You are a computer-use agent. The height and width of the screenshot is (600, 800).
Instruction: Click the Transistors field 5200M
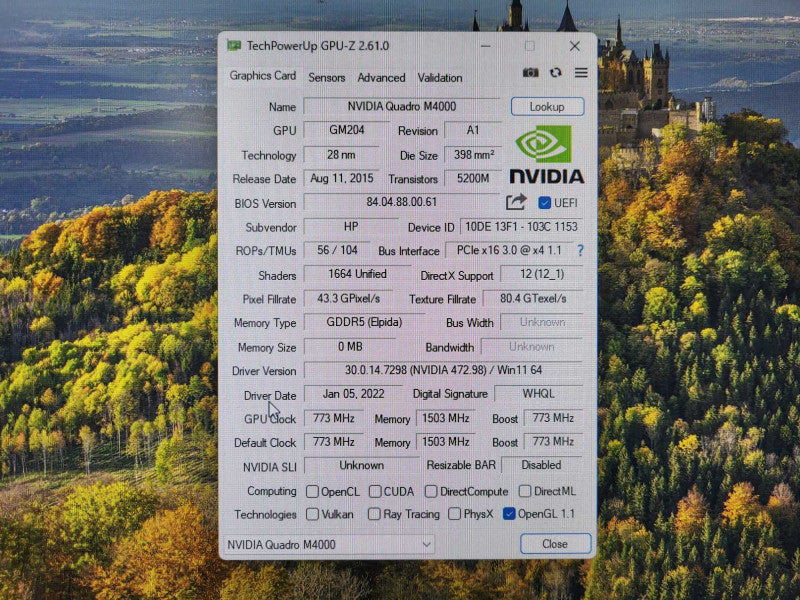tap(473, 179)
